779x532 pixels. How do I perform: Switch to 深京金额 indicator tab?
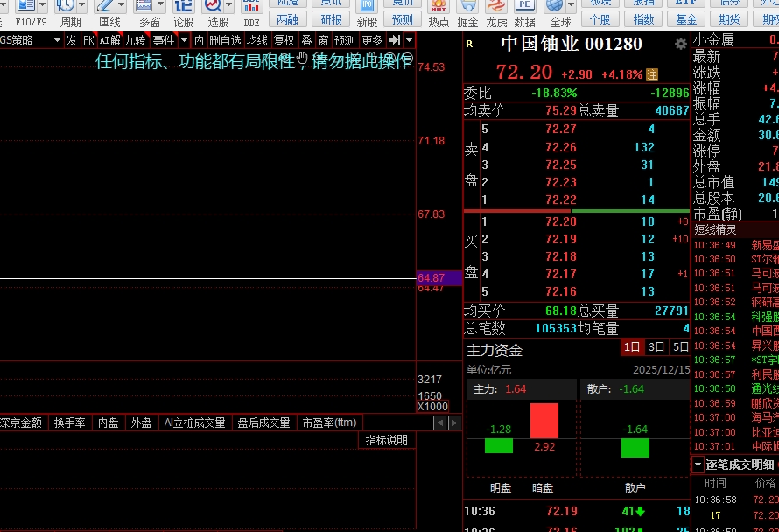pyautogui.click(x=21, y=423)
